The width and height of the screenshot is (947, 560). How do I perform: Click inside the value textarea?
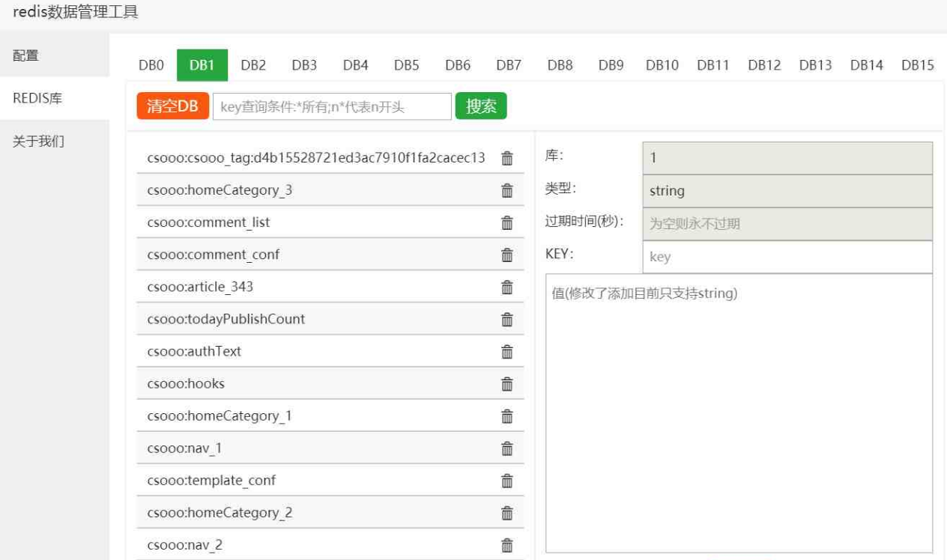(x=739, y=413)
